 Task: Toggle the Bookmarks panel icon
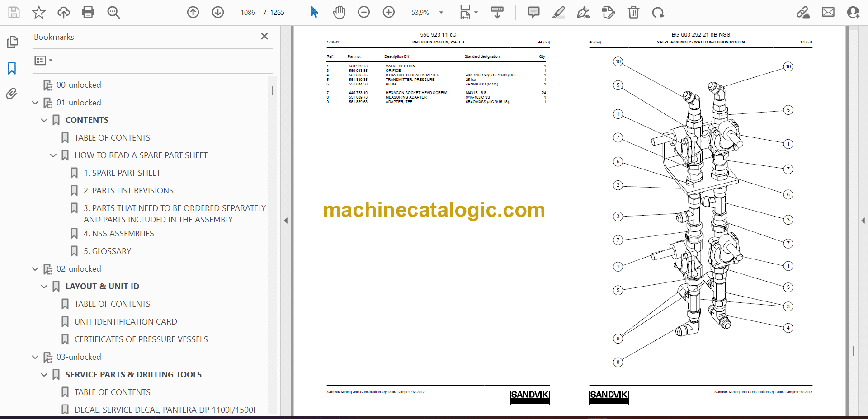coord(12,68)
